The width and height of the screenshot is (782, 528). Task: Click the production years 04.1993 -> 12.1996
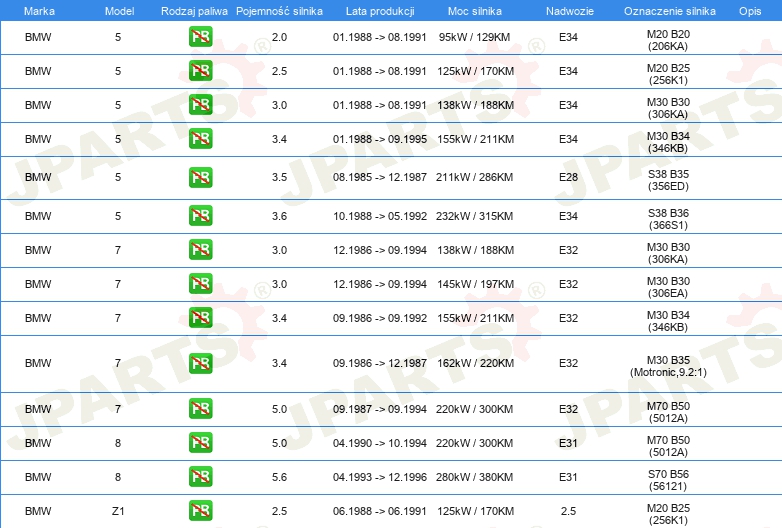click(x=380, y=477)
